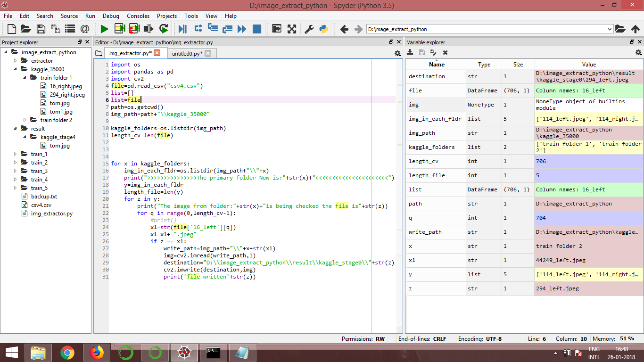Select 294_right.jpeg in the project tree
Image resolution: width=644 pixels, height=362 pixels.
pyautogui.click(x=67, y=95)
